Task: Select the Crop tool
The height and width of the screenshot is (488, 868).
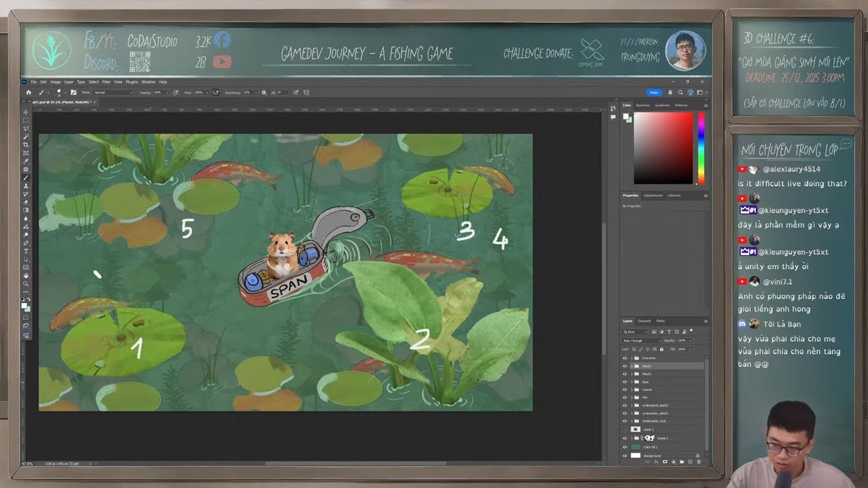Action: tap(26, 144)
